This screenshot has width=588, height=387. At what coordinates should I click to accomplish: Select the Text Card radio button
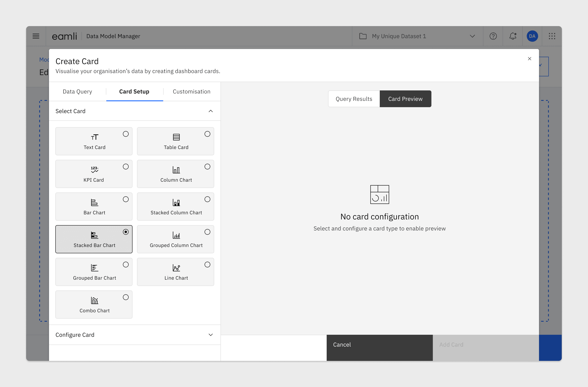(126, 134)
